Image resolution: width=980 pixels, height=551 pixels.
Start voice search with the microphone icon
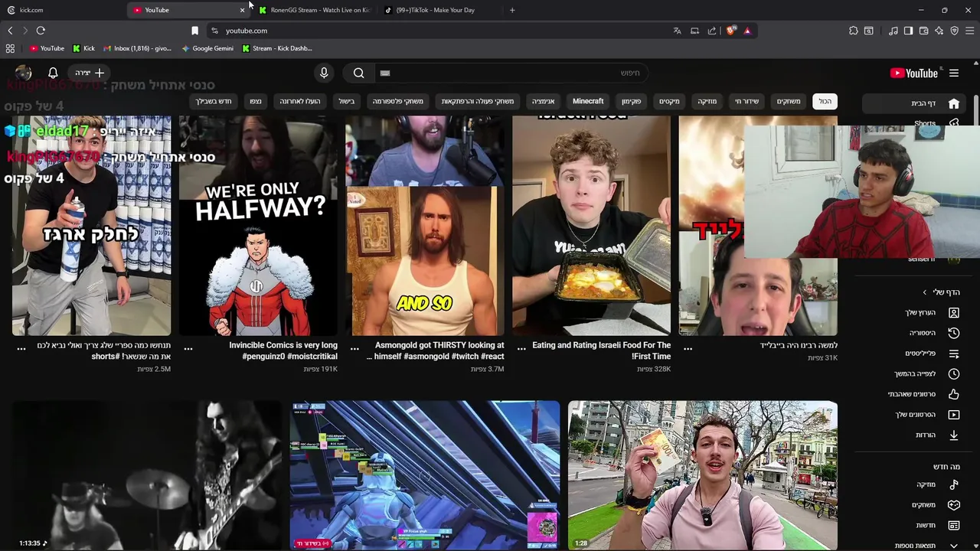tap(324, 73)
